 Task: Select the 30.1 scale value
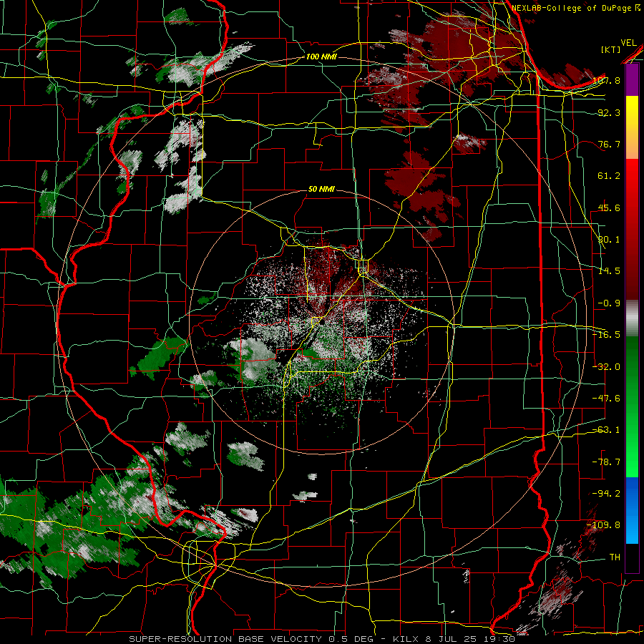tap(609, 240)
